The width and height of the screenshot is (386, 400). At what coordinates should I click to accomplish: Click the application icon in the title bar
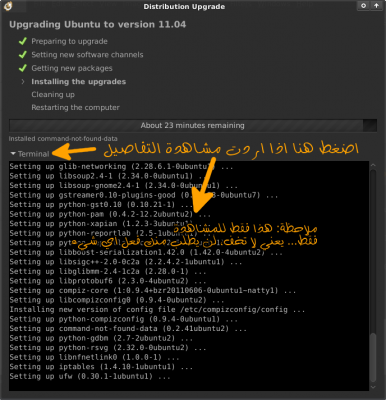click(8, 6)
